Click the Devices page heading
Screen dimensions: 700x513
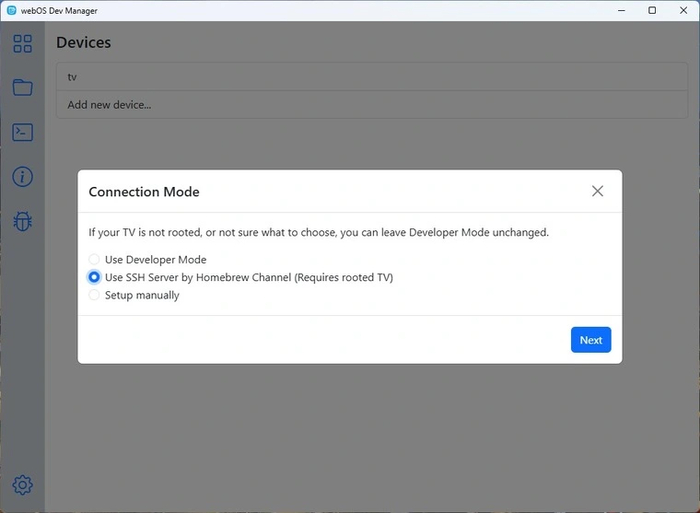pos(83,43)
